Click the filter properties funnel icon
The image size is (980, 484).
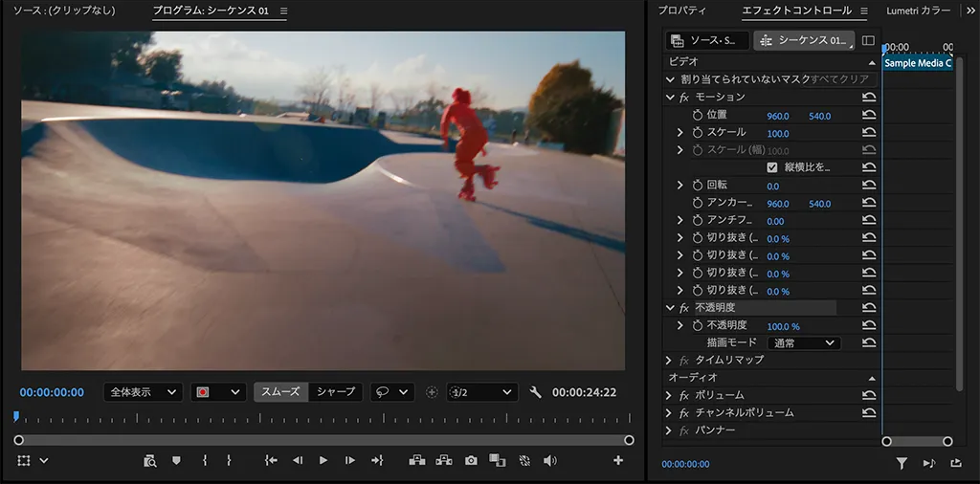(902, 463)
